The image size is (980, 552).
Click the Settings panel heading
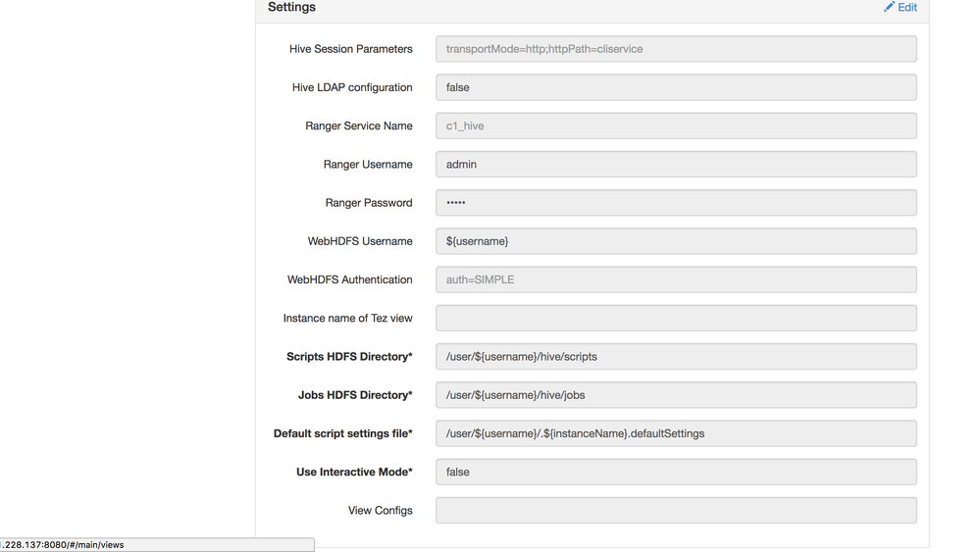(x=292, y=8)
